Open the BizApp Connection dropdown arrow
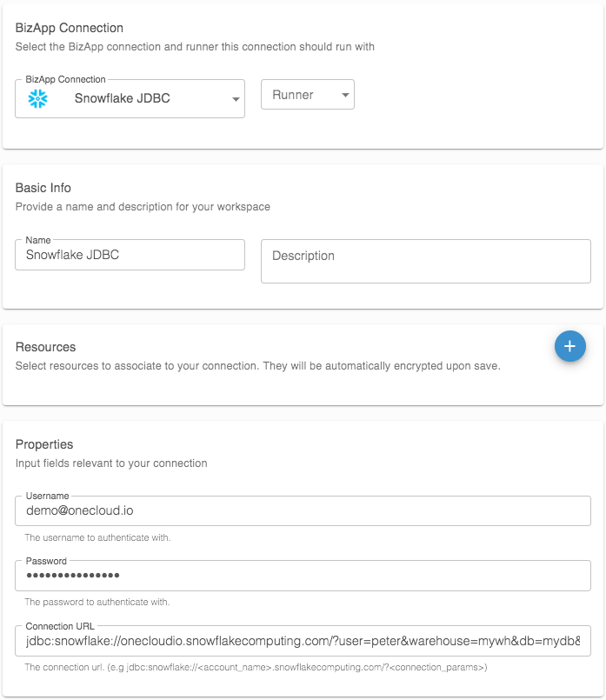 click(236, 99)
